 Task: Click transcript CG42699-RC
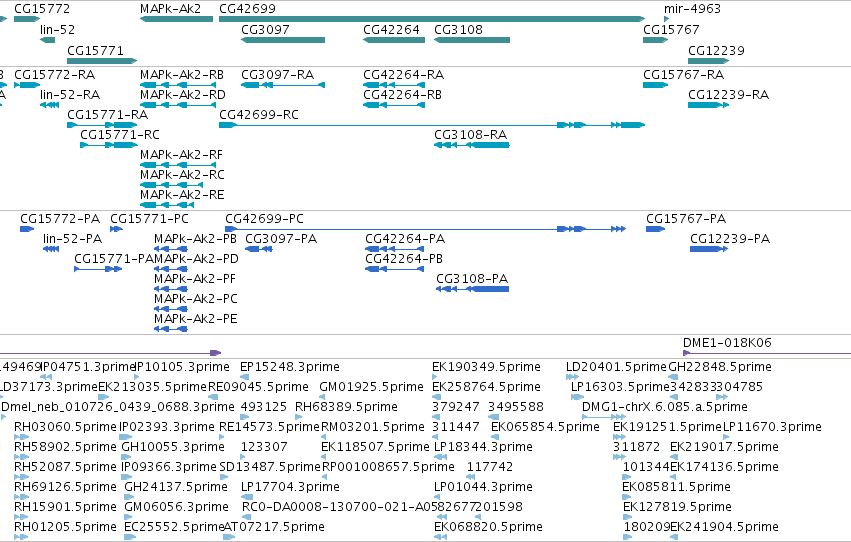point(432,125)
